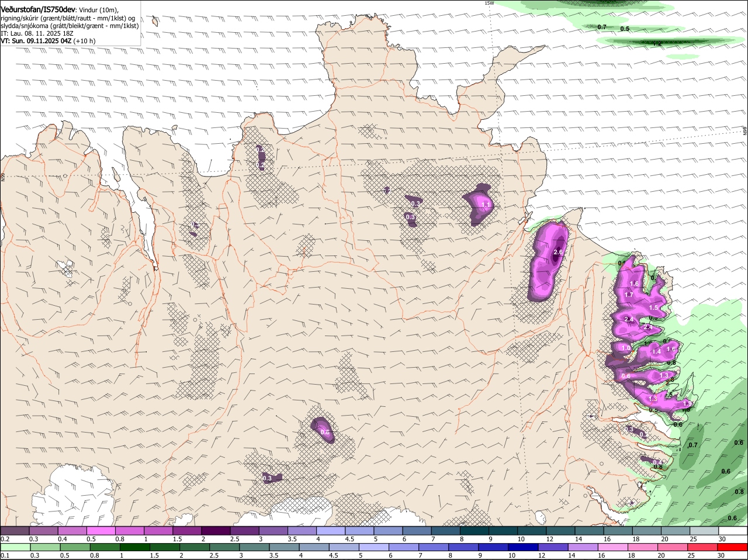Pick swatch between 0.1 and 0.3 on lower scale
748x560 pixels.
click(x=15, y=548)
